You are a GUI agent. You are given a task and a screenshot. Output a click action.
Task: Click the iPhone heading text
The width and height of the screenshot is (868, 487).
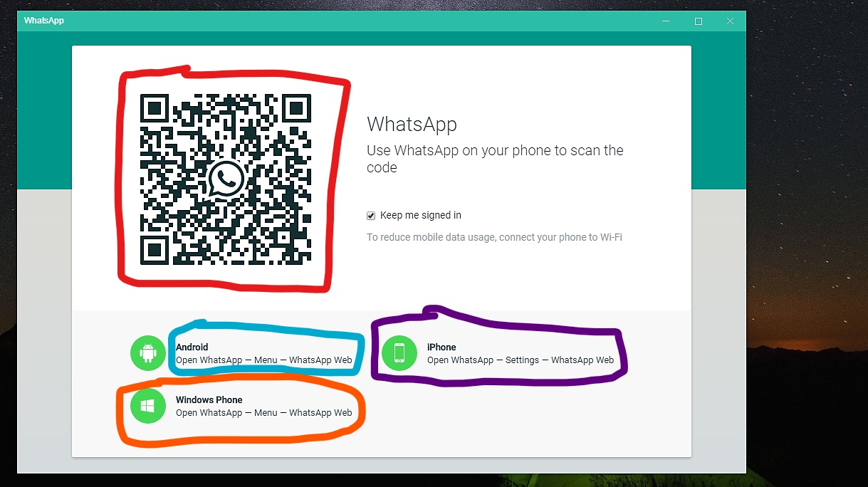coord(441,347)
